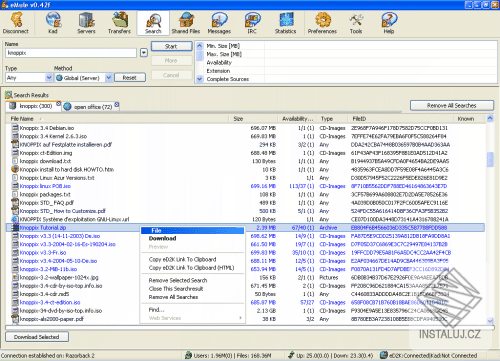Viewport: 500px width, 361px height.
Task: Click the Search Results header icon
Action: pyautogui.click(x=9, y=95)
